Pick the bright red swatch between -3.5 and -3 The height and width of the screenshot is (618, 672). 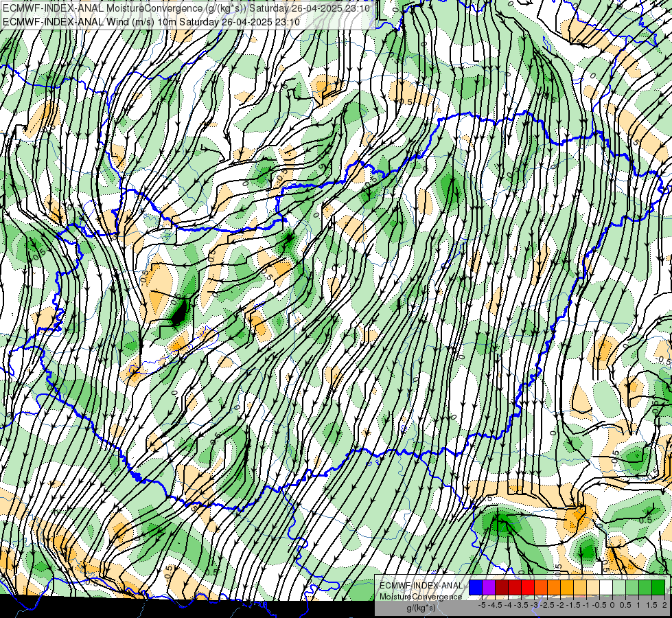(528, 588)
